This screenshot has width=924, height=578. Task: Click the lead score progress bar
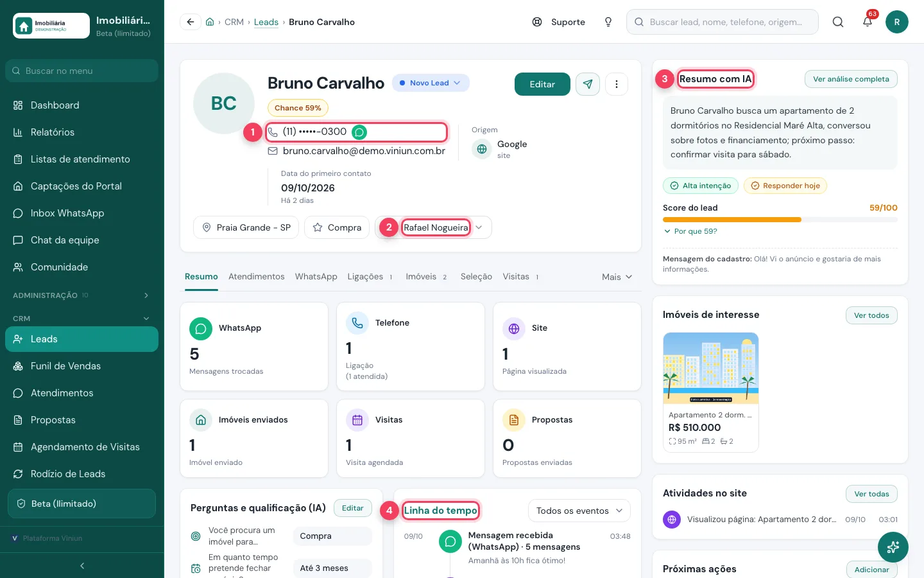pyautogui.click(x=780, y=220)
